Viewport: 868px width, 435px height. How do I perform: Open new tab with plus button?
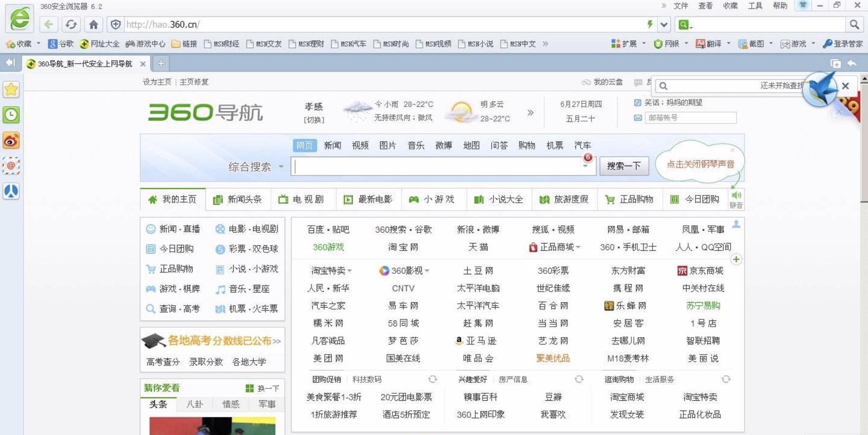coord(161,64)
